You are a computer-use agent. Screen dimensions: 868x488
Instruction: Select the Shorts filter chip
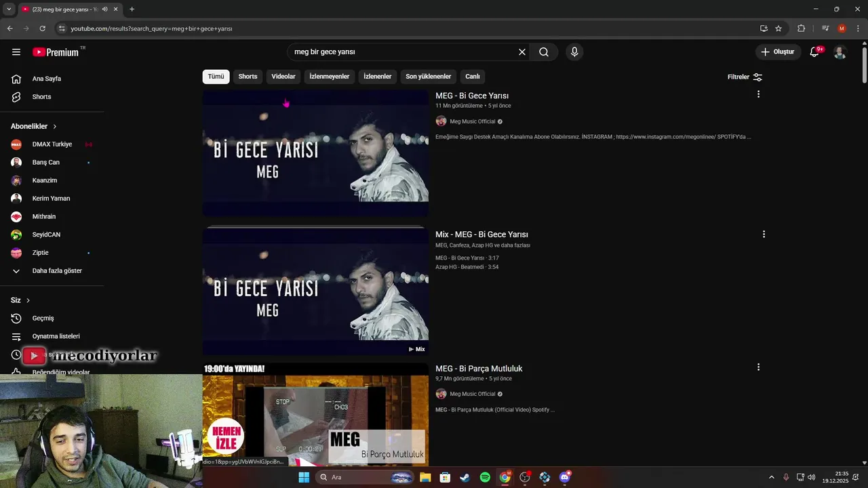(248, 77)
